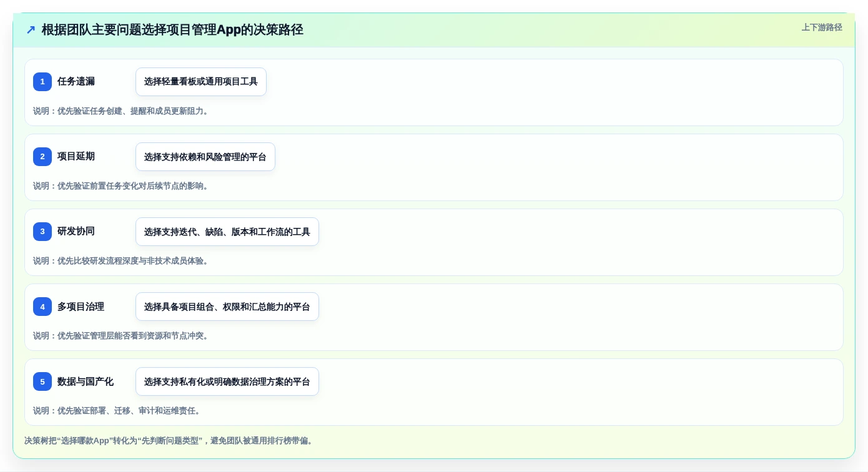Click the note about 资源和节点冲突

[121, 336]
